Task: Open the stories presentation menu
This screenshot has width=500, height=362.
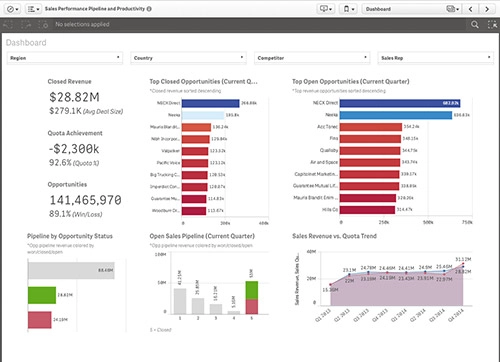Action: click(x=326, y=9)
